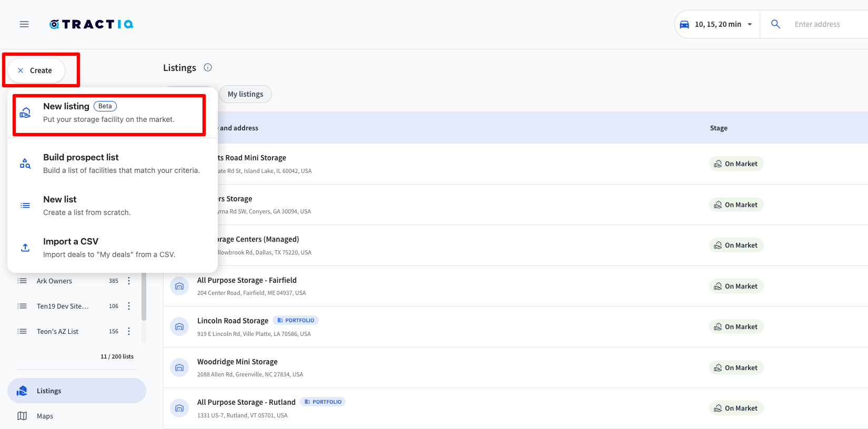
Task: Click address 919 E Lincoln Rd, Ville Platte
Action: click(254, 334)
